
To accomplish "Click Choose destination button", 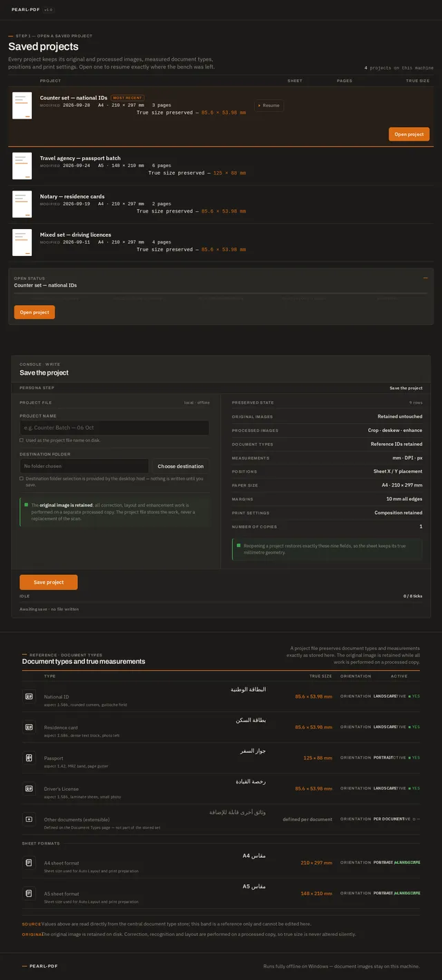I will (180, 466).
